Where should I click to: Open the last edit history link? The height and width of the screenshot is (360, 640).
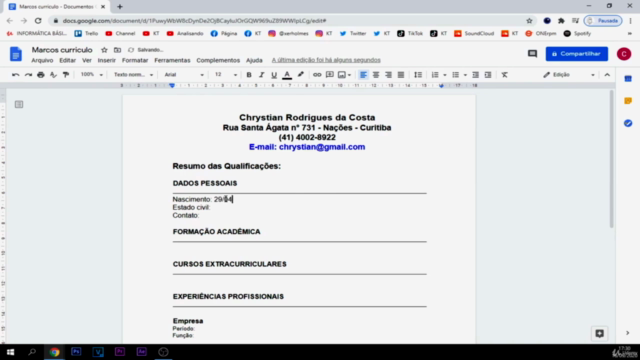326,60
